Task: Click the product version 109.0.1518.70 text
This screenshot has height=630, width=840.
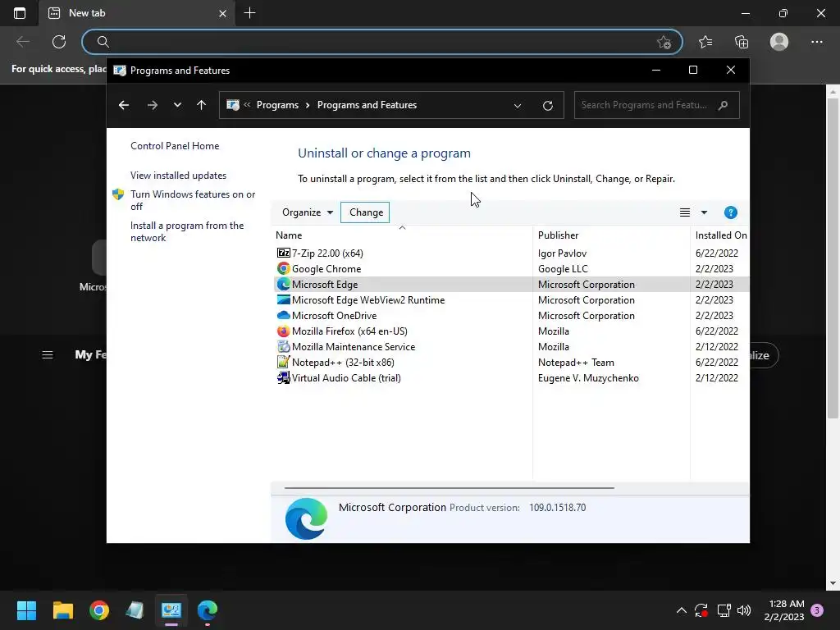Action: 557,507
